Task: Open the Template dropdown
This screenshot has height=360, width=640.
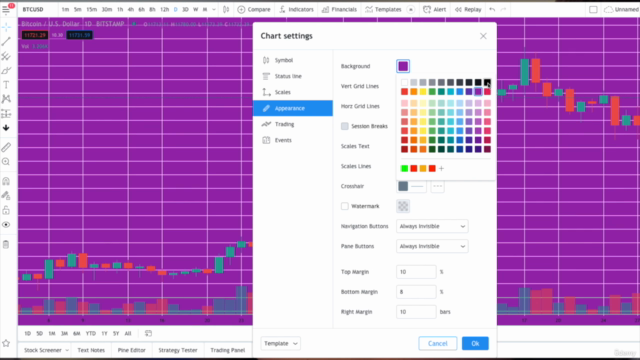Action: 280,343
